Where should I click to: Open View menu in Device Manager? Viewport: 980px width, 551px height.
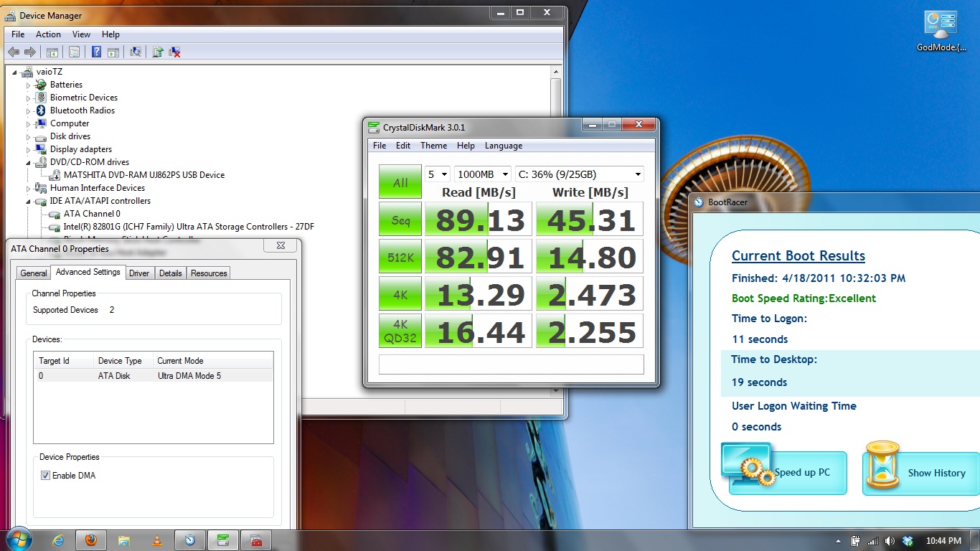coord(81,34)
